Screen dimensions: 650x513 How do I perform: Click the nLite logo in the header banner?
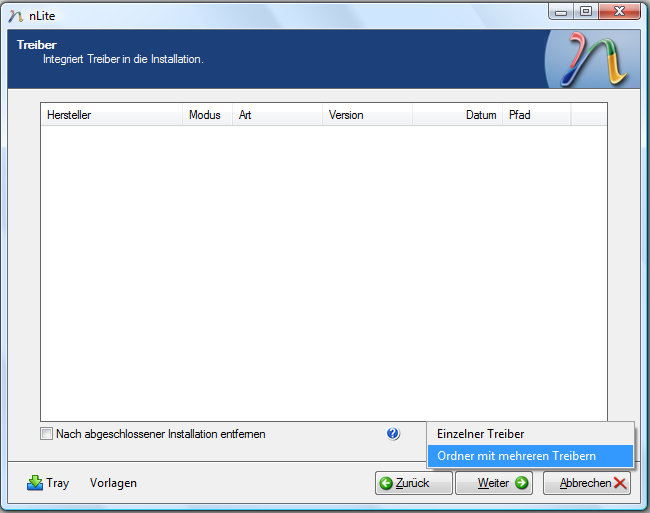(595, 59)
